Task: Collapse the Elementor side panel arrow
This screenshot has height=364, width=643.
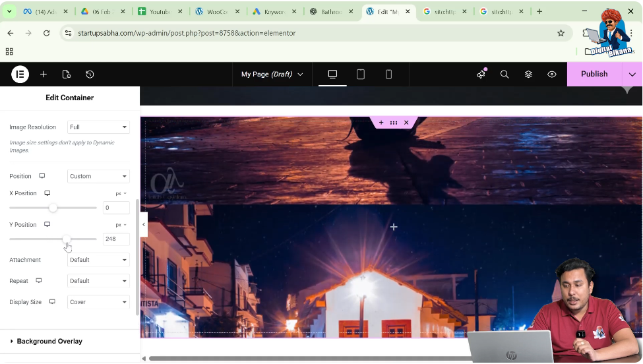Action: coord(144,225)
